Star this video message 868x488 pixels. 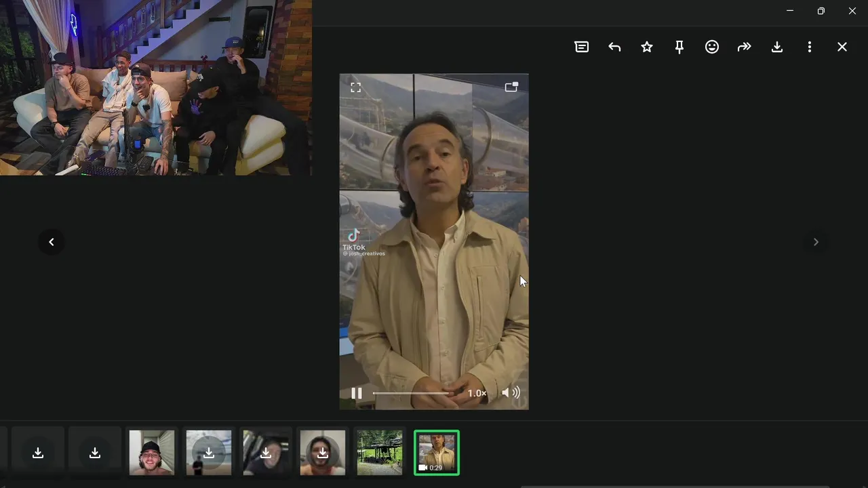[x=647, y=47]
